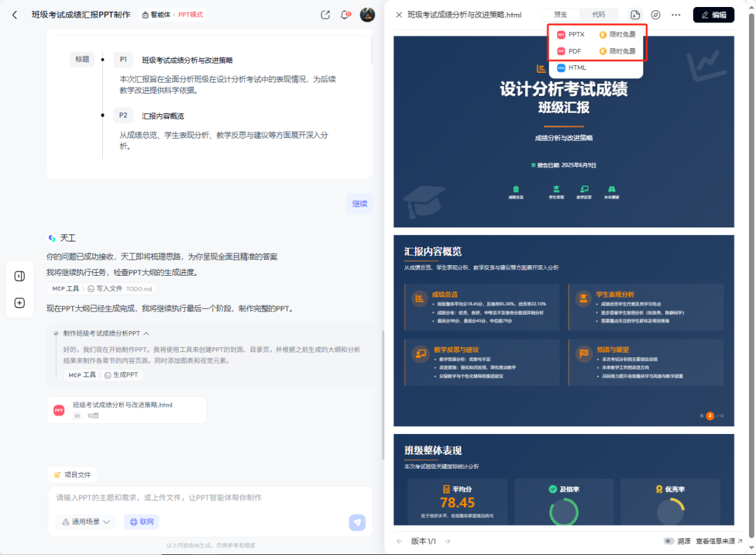This screenshot has width=756, height=555.
Task: Open the 通用场景 dropdown
Action: (85, 522)
